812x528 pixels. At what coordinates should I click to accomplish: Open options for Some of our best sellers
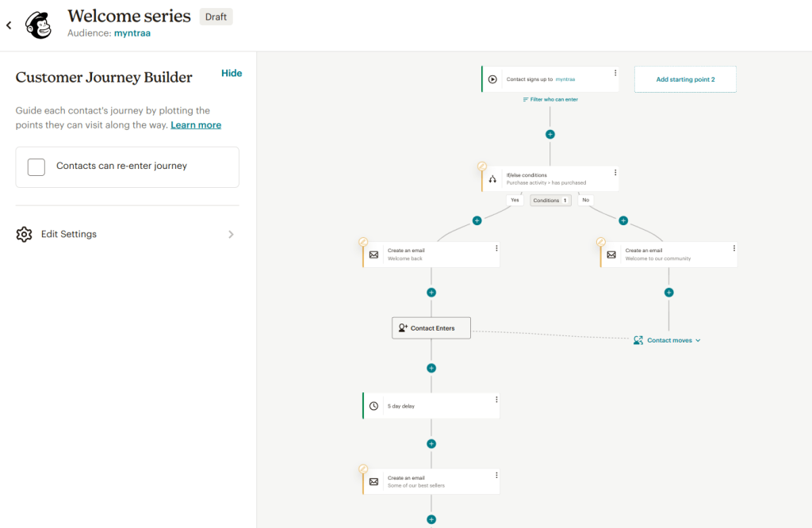pyautogui.click(x=496, y=475)
